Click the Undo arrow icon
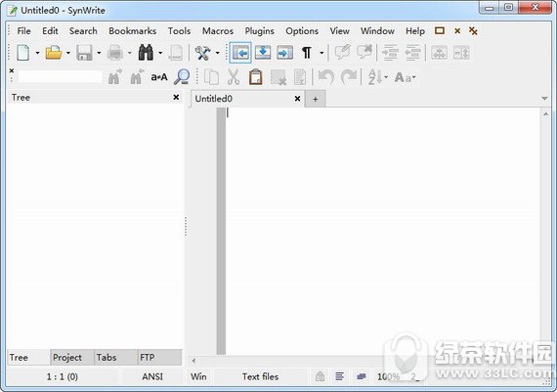 [326, 77]
